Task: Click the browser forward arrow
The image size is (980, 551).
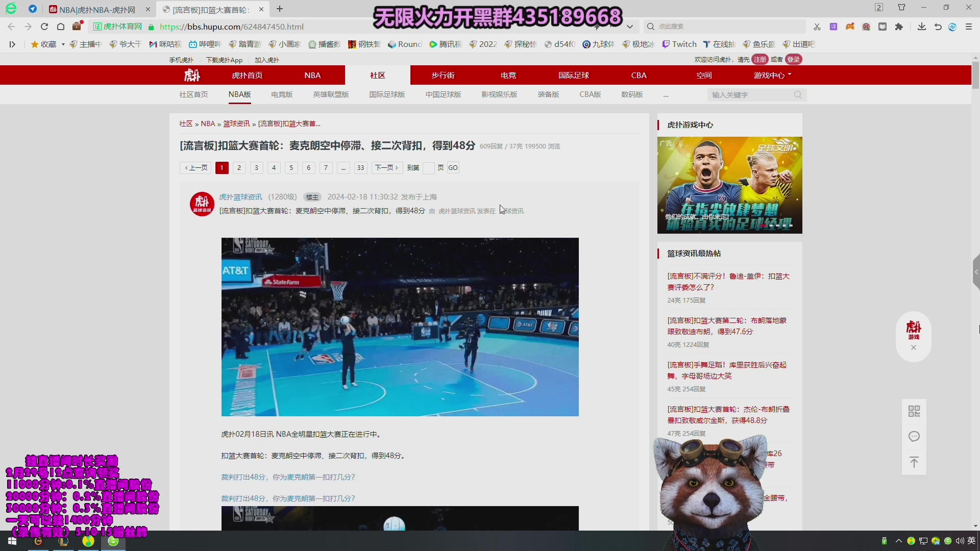Action: point(28,27)
